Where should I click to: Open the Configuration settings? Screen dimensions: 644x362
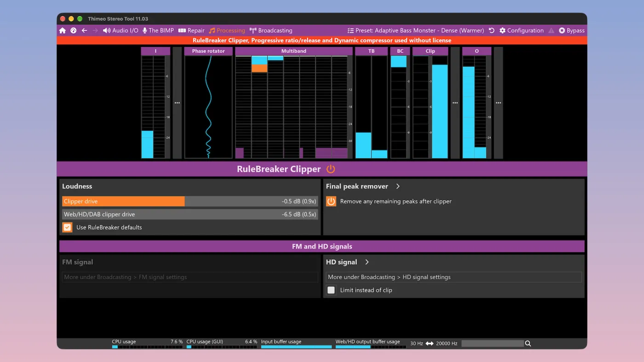(522, 30)
